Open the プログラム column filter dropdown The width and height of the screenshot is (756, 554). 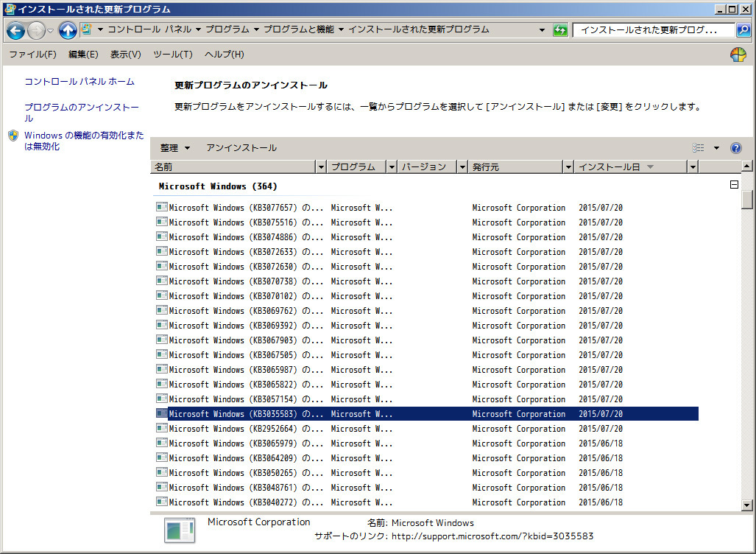[x=392, y=167]
